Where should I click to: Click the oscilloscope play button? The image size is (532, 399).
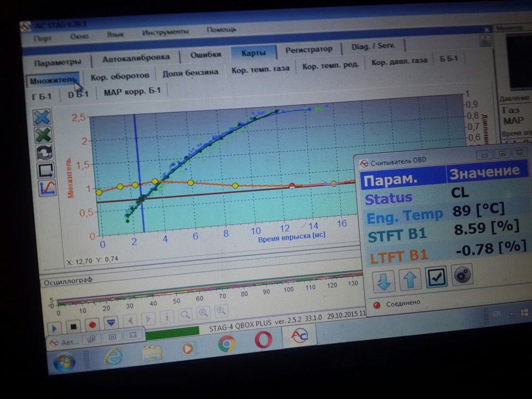point(54,328)
